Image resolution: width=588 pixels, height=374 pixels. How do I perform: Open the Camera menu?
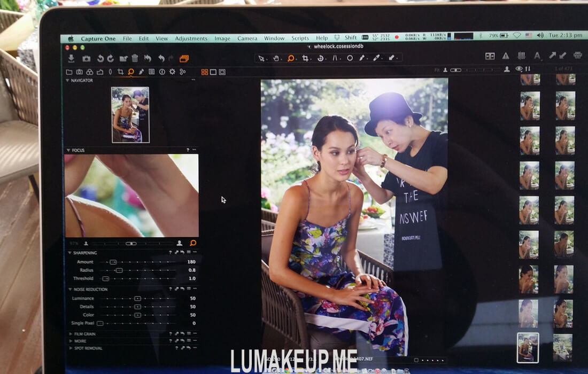pos(247,38)
